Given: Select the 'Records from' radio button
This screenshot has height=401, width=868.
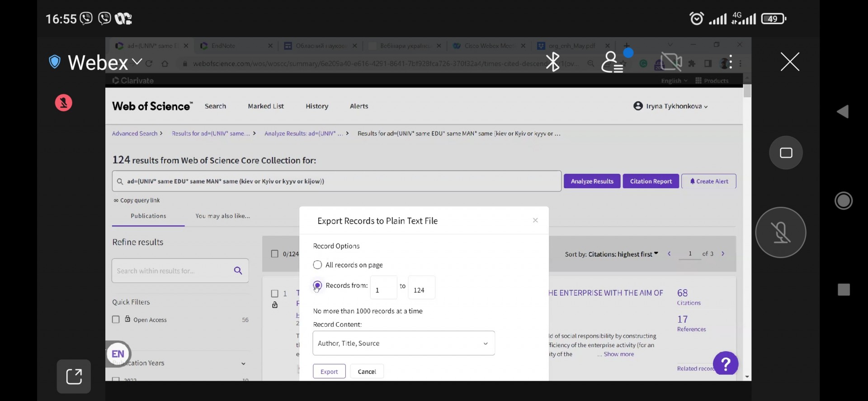Looking at the screenshot, I should pyautogui.click(x=317, y=286).
